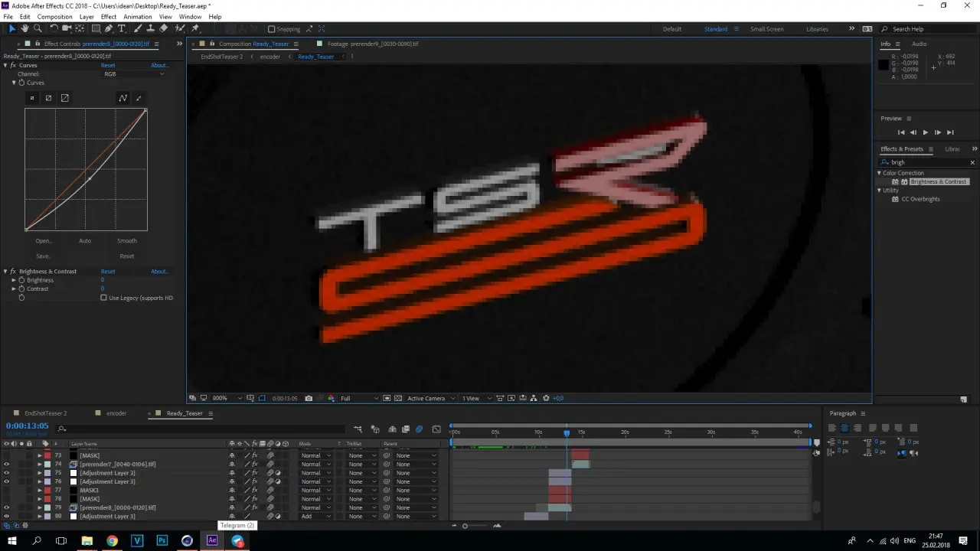Expand layer 77 MASK3 properties
980x551 pixels.
[x=40, y=491]
